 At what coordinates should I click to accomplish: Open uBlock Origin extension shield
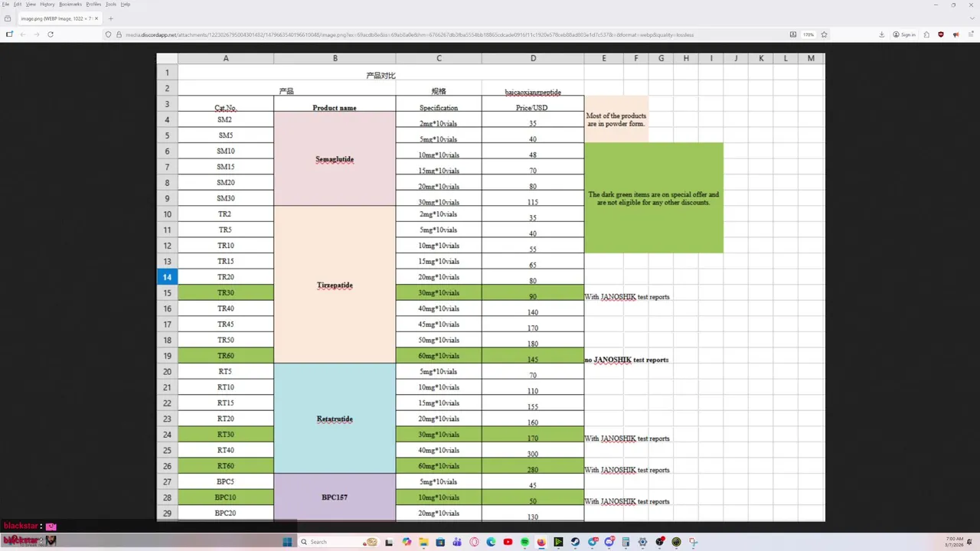[941, 34]
